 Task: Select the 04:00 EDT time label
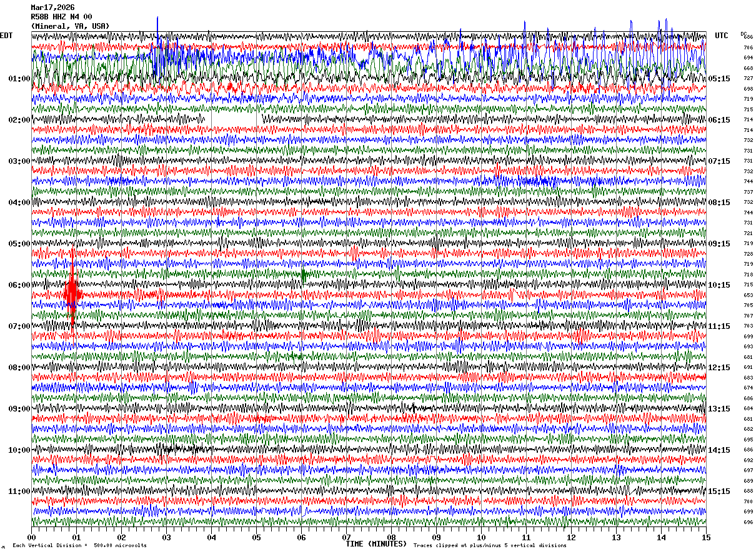coord(19,203)
